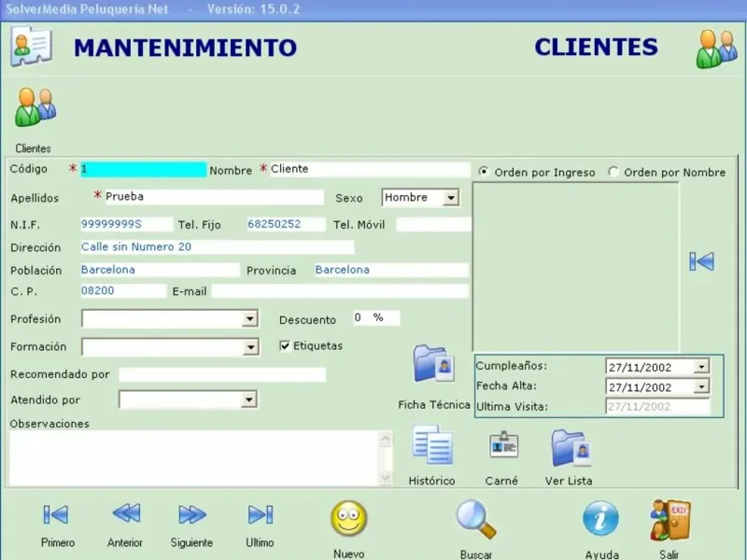
Task: Click the Nombre field containing Cliente
Action: pyautogui.click(x=370, y=169)
